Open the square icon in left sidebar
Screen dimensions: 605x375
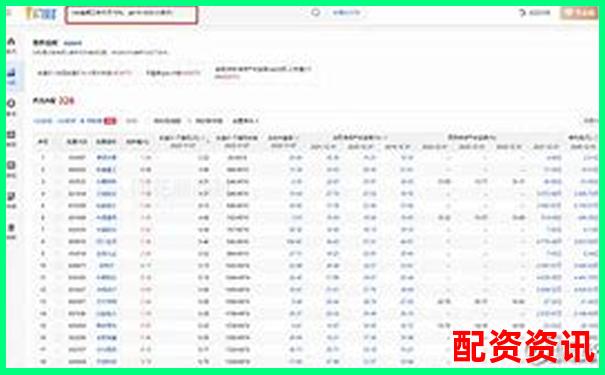point(12,165)
